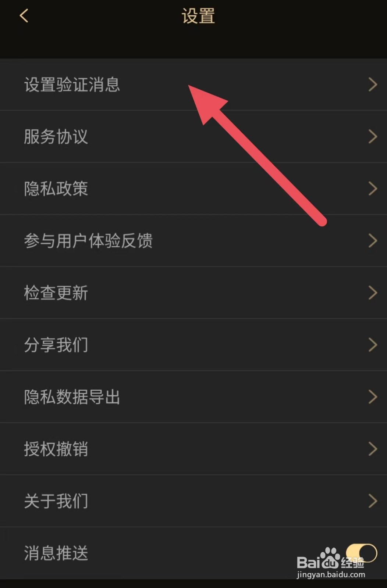Screen dimensions: 387x588
Task: Open 设置验证消息 settings row
Action: 193,85
